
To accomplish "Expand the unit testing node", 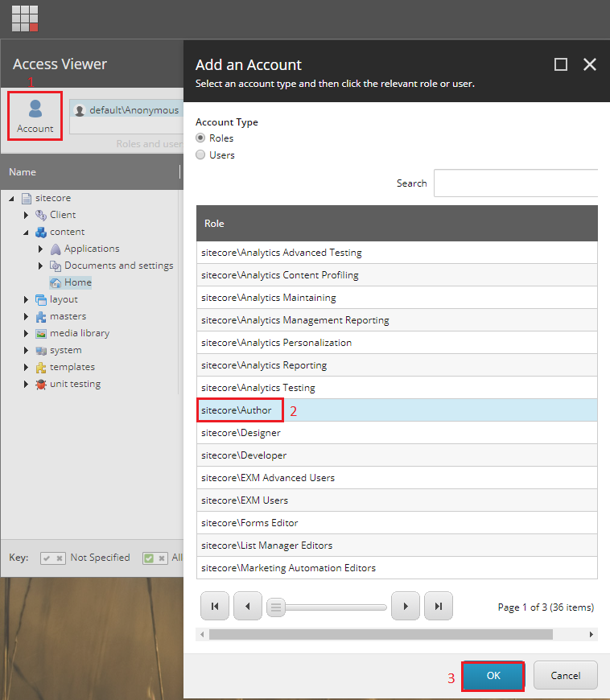I will pyautogui.click(x=26, y=385).
